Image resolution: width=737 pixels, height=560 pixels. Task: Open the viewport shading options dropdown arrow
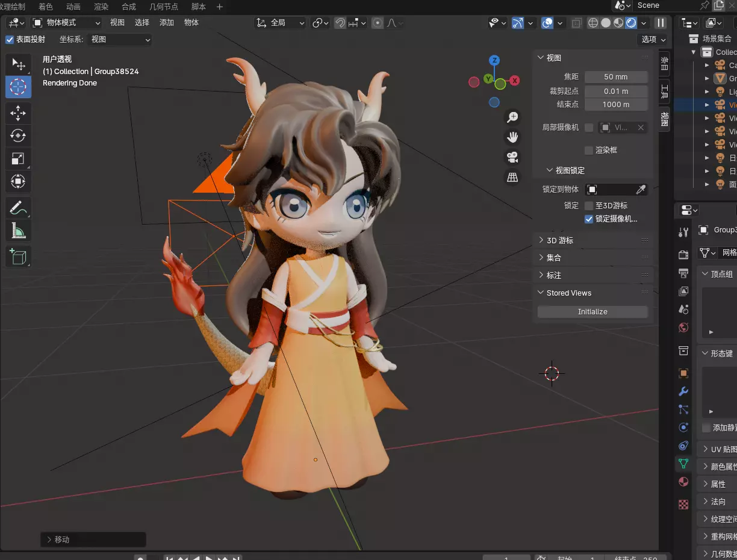(644, 23)
